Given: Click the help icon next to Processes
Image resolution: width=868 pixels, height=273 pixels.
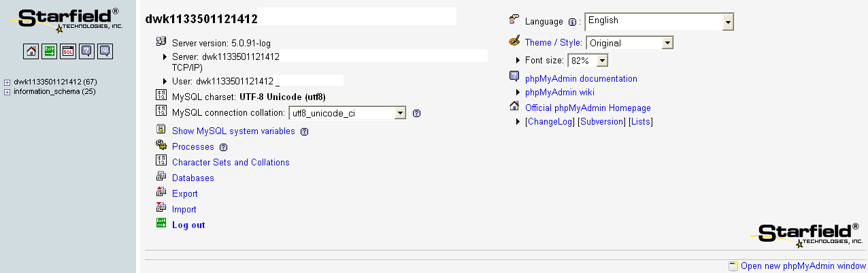Looking at the screenshot, I should tap(223, 147).
